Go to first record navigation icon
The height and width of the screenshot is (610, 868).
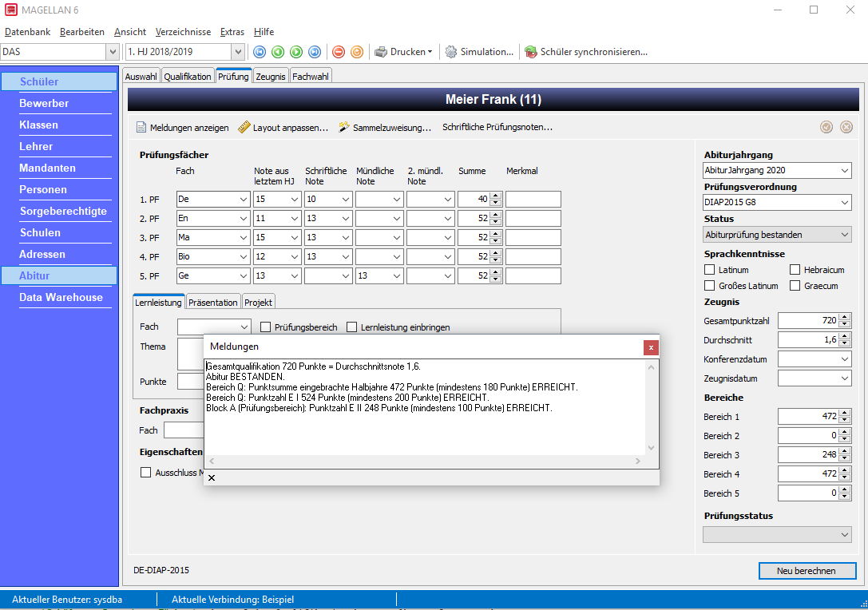pos(259,52)
